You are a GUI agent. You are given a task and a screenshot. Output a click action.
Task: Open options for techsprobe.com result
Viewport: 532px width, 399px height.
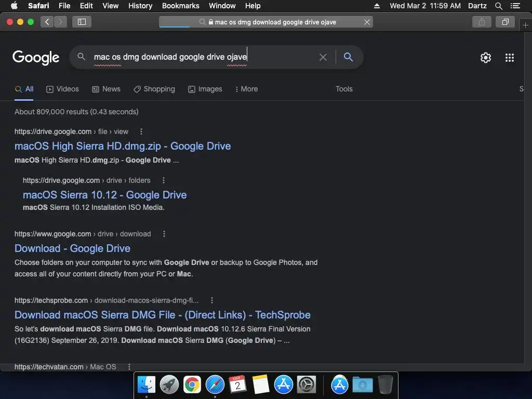[212, 300]
